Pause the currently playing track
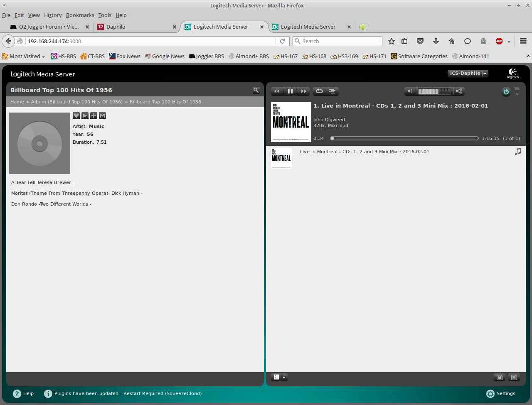The width and height of the screenshot is (532, 405). point(290,91)
